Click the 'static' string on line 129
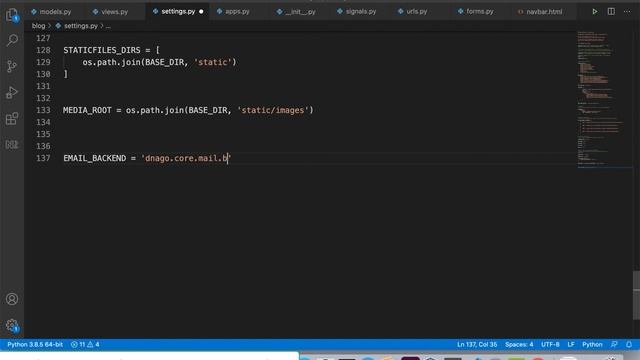 click(213, 62)
